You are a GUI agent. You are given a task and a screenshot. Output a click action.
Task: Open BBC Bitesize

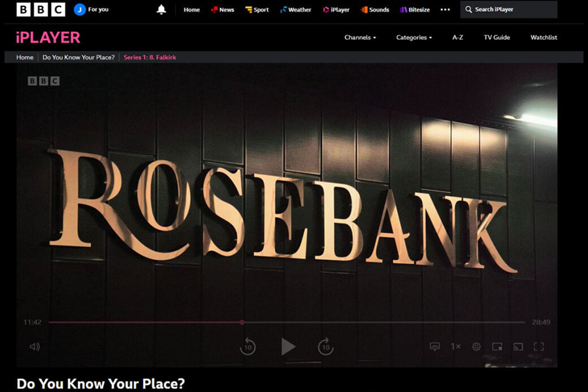tap(415, 10)
